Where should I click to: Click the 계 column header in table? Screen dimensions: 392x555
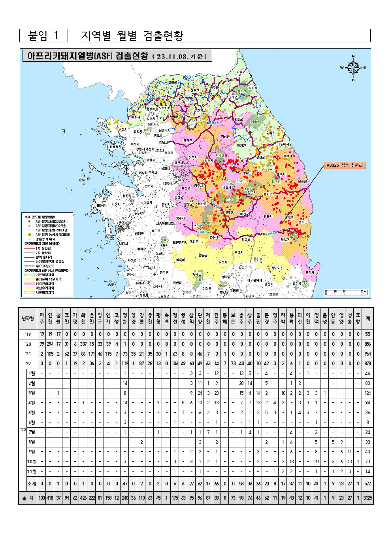tap(367, 318)
